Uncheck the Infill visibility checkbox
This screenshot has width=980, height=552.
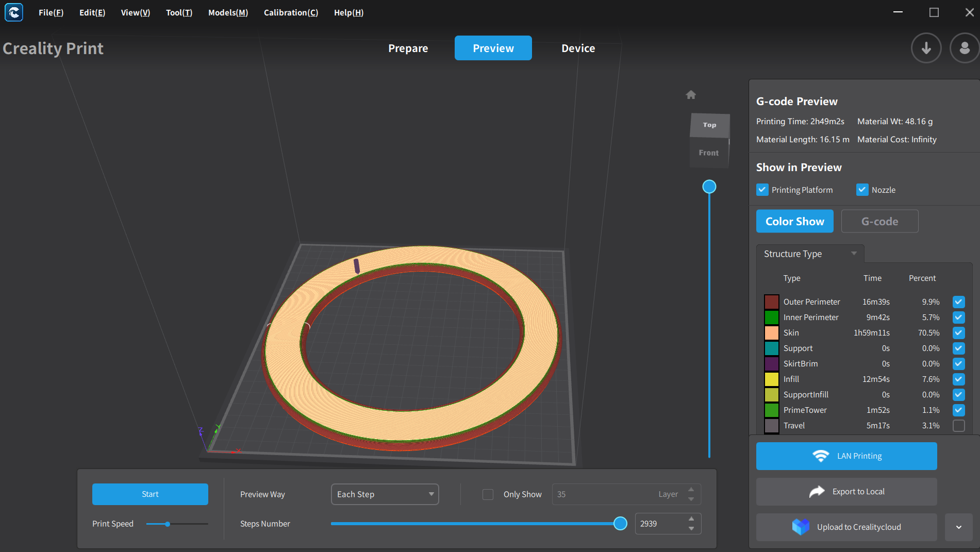click(959, 379)
